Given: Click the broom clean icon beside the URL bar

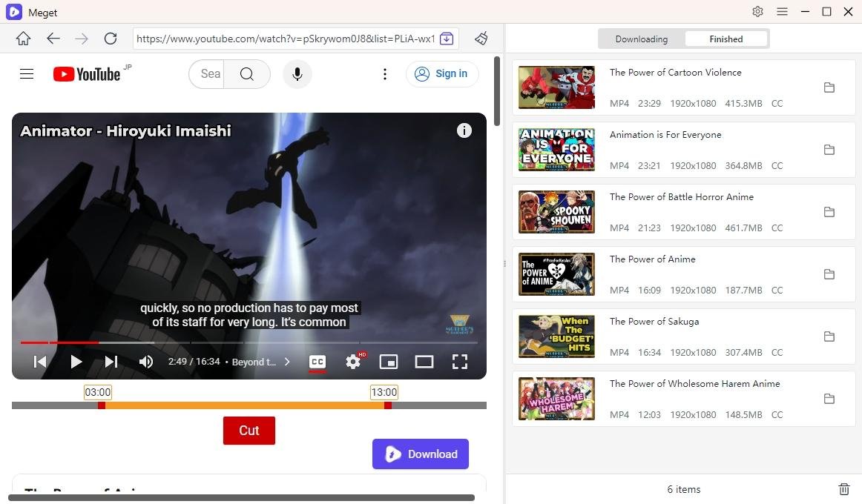Looking at the screenshot, I should point(481,39).
